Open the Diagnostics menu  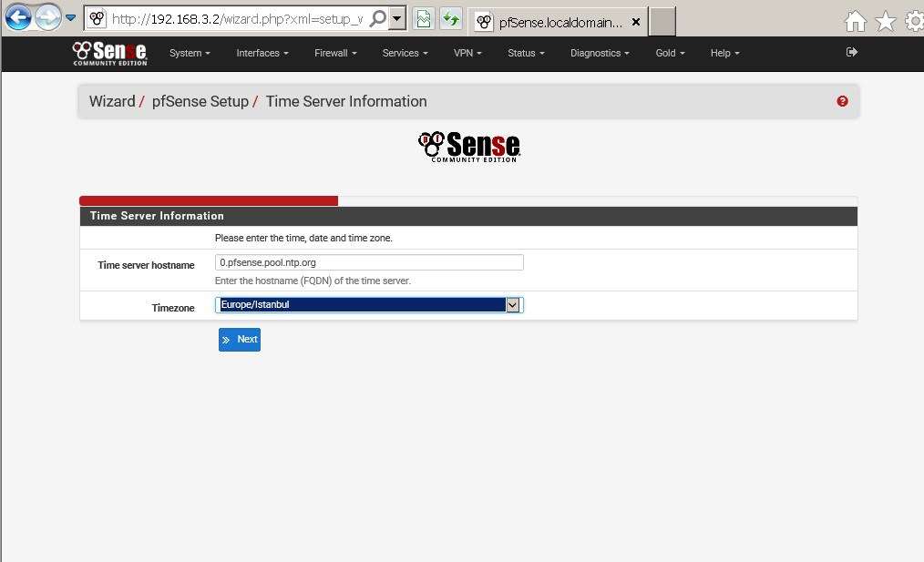pyautogui.click(x=599, y=53)
